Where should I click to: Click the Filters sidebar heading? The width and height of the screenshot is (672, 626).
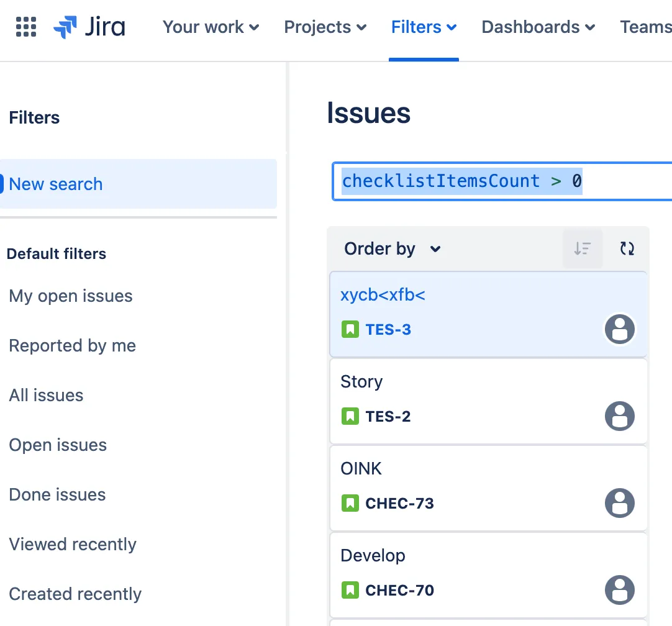[x=34, y=117]
